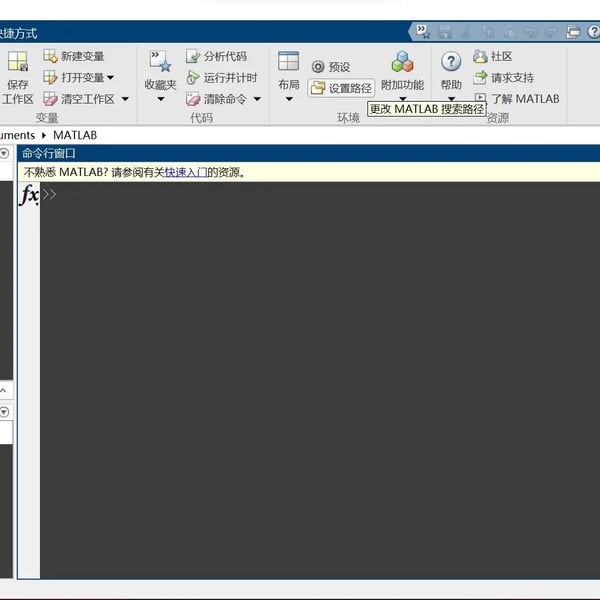
Task: Expand the 布局 dropdown arrow
Action: (x=289, y=99)
